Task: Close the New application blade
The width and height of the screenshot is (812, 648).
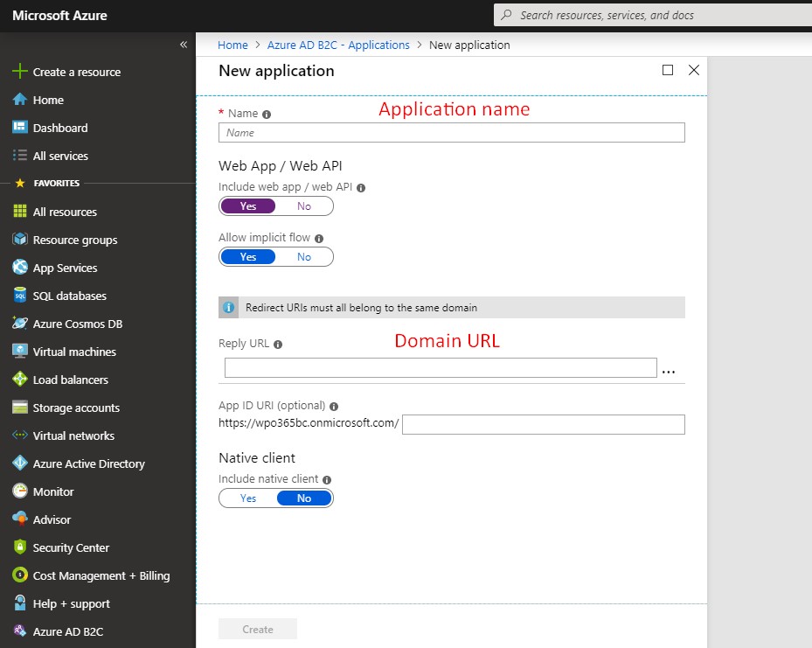Action: pyautogui.click(x=694, y=70)
